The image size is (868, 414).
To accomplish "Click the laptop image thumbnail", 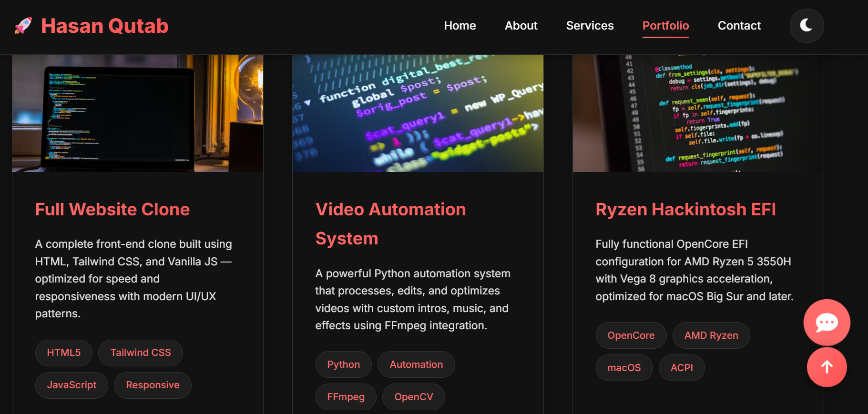I will point(137,113).
